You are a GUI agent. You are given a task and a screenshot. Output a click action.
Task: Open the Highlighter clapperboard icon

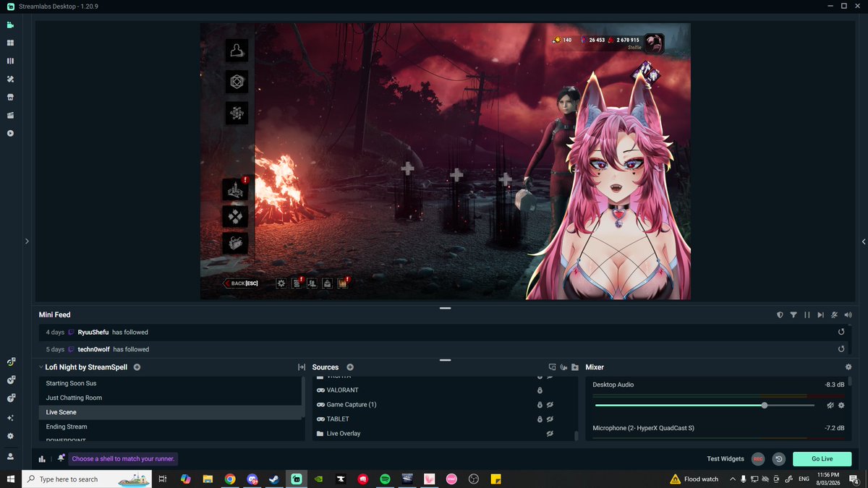tap(10, 115)
